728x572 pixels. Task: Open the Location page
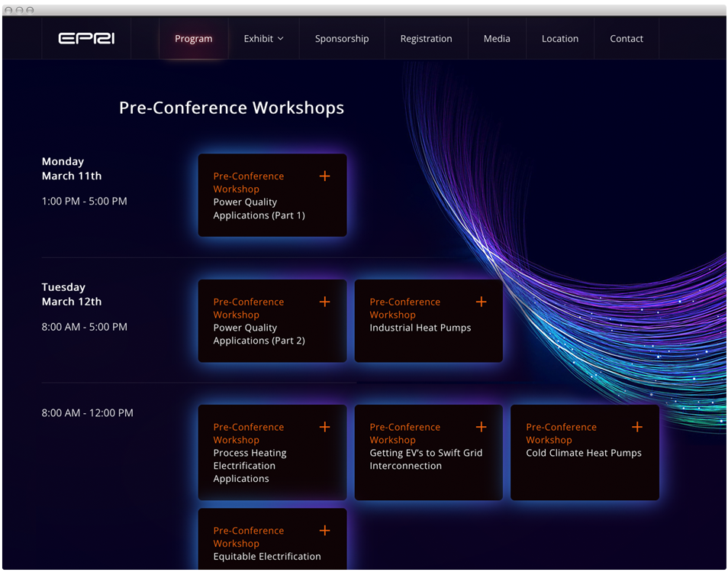tap(560, 38)
